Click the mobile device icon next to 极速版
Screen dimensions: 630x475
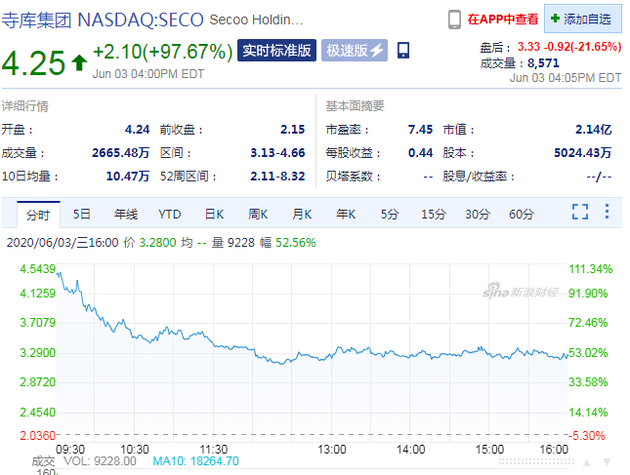tap(403, 50)
